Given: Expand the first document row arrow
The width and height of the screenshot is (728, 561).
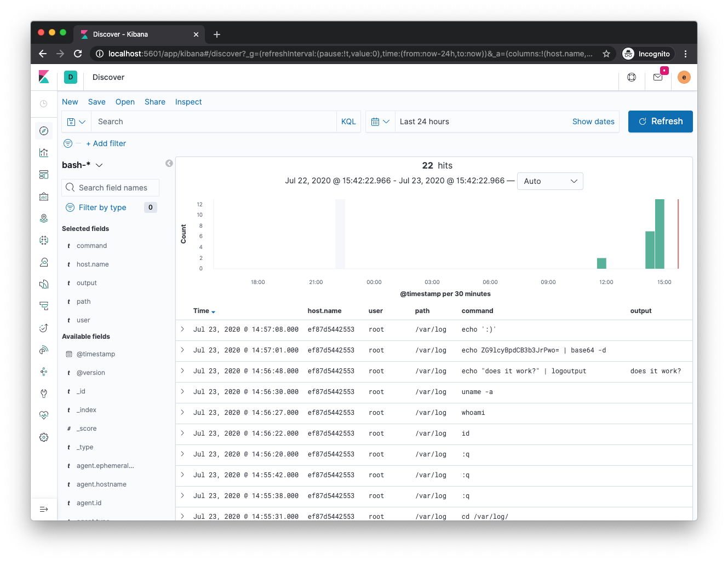Looking at the screenshot, I should tap(182, 329).
